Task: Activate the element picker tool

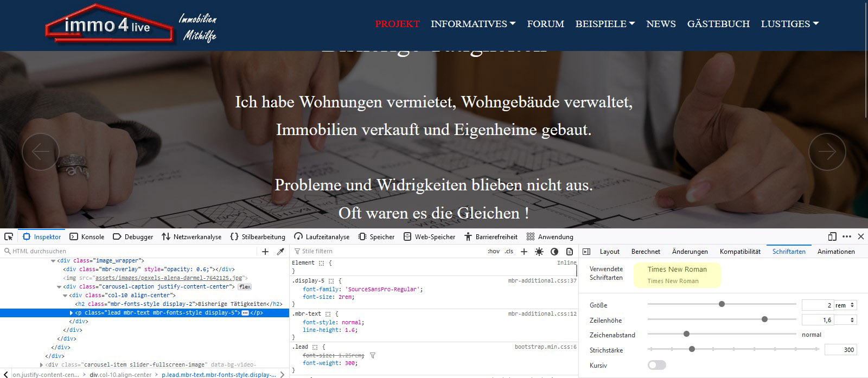Action: [x=9, y=237]
